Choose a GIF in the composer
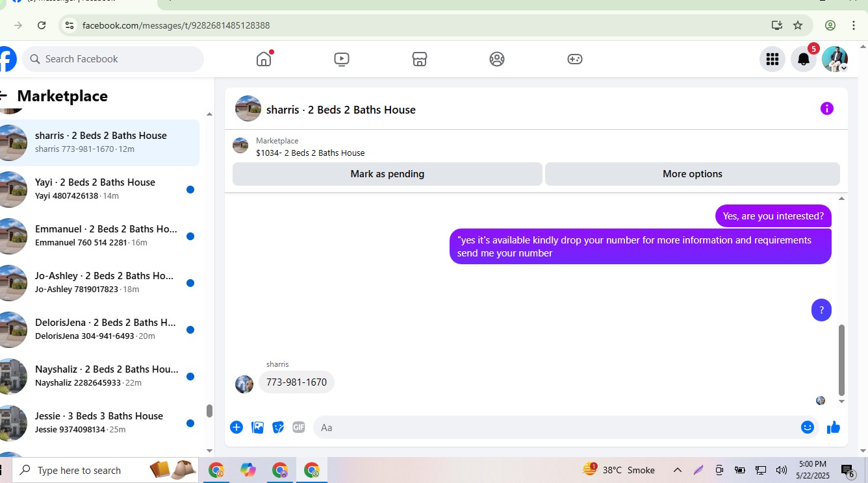This screenshot has width=868, height=483. pos(299,427)
